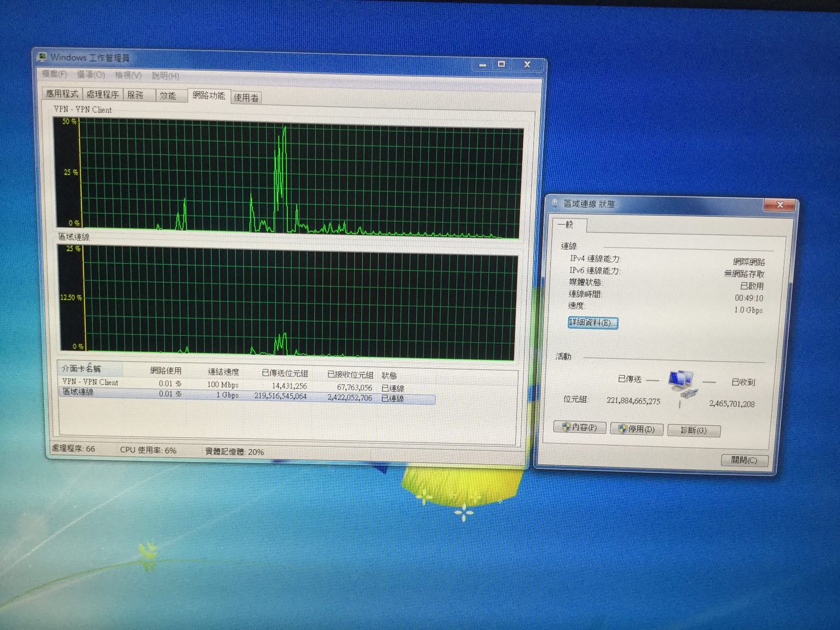Select the 網路功能 tab
Image resolution: width=840 pixels, height=630 pixels.
point(209,96)
